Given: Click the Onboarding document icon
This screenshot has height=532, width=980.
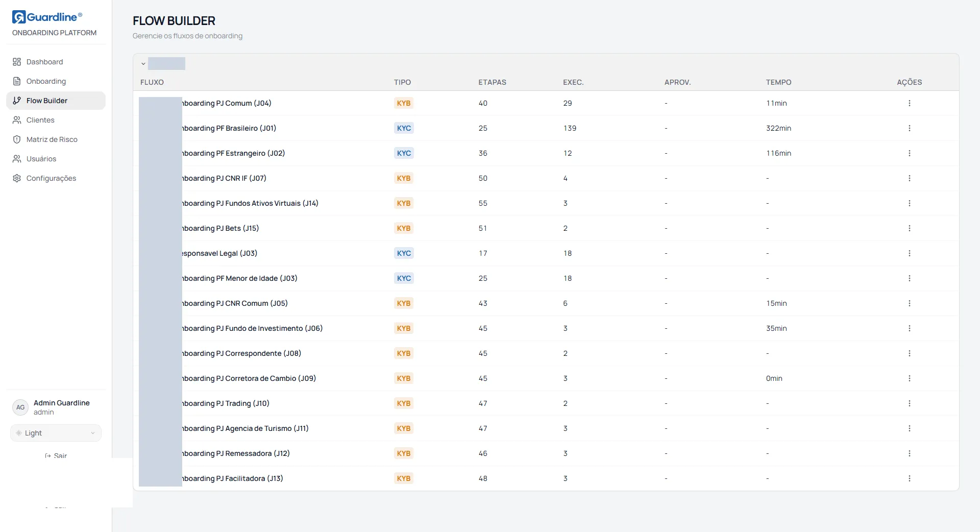Looking at the screenshot, I should pos(17,81).
